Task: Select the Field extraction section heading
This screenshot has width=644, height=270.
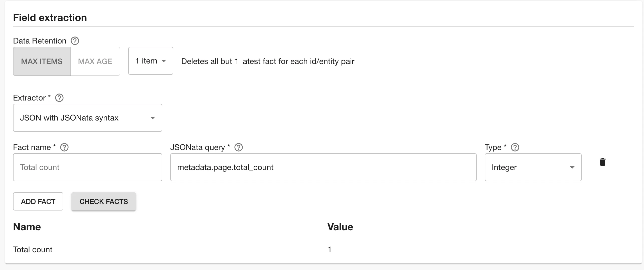Action: tap(50, 17)
